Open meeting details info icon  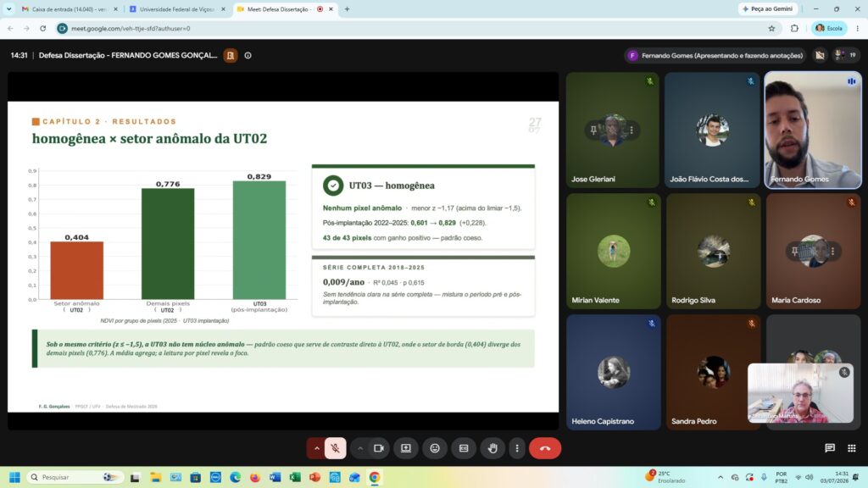248,55
